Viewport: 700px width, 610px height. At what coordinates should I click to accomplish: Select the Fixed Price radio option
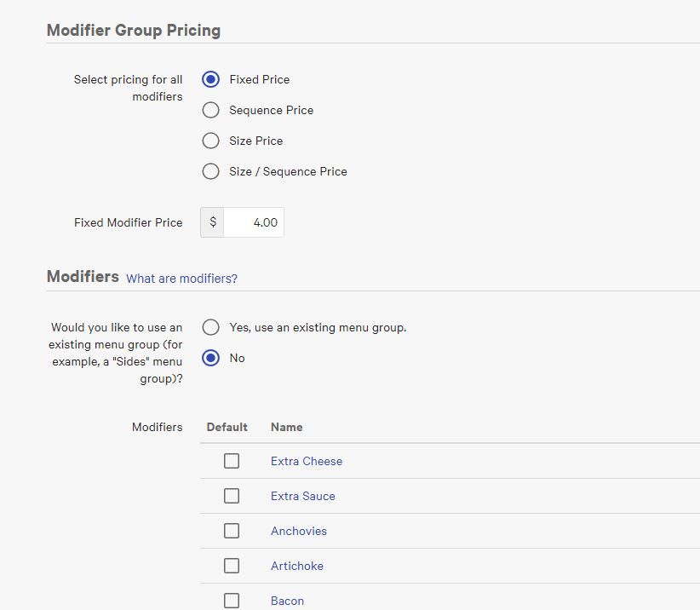[211, 79]
